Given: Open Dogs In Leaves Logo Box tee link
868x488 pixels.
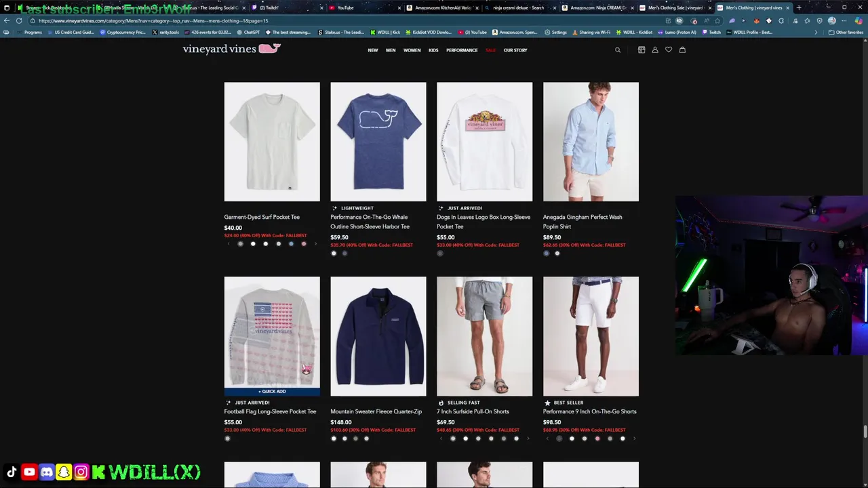Looking at the screenshot, I should (484, 222).
